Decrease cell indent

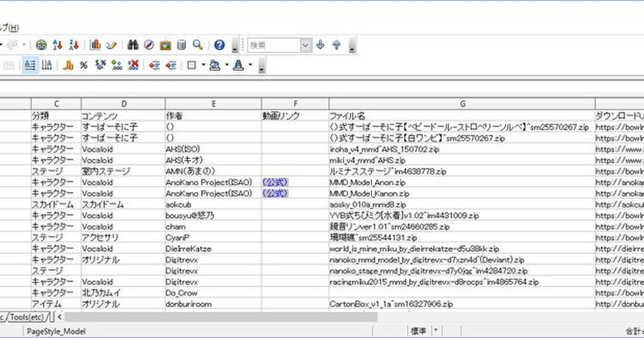155,65
